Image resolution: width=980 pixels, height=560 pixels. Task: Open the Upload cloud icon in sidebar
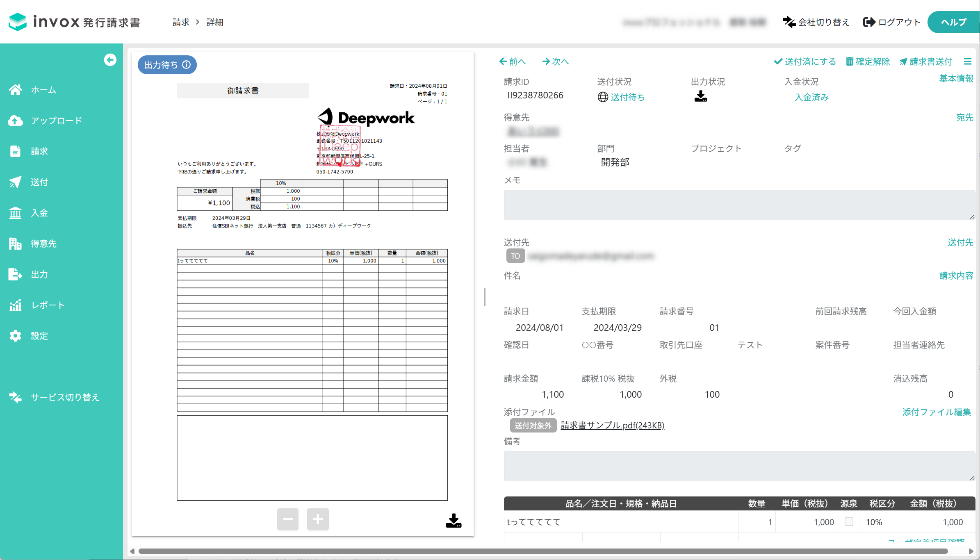pyautogui.click(x=16, y=121)
